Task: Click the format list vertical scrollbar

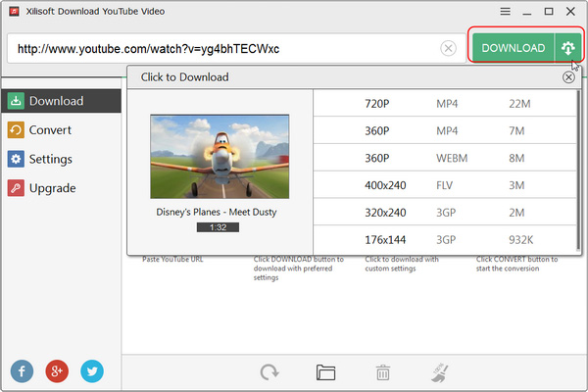Action: (x=578, y=171)
